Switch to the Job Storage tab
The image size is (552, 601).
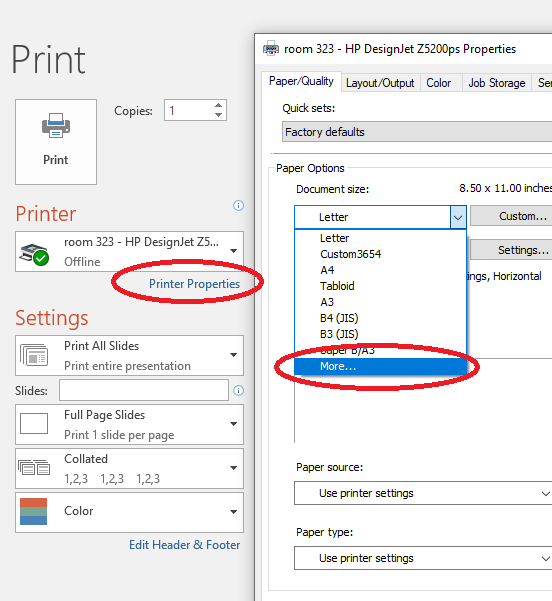[497, 83]
